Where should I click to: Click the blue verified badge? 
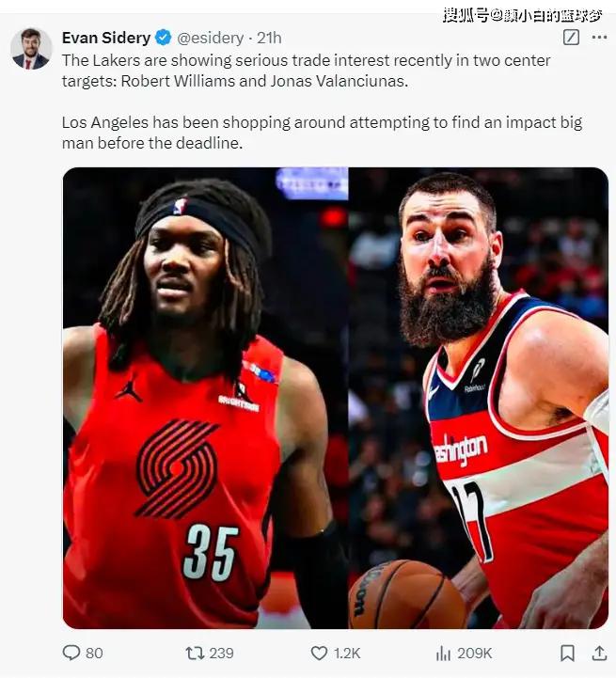click(163, 38)
